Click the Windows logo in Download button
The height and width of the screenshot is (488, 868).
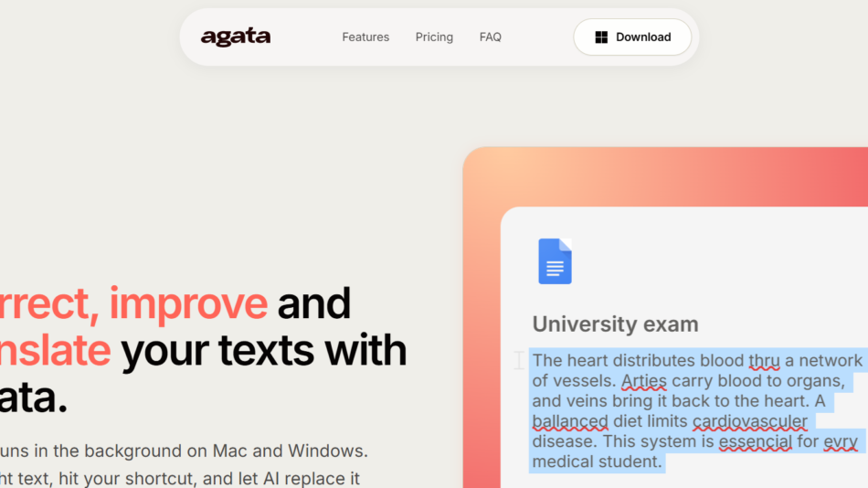(601, 37)
